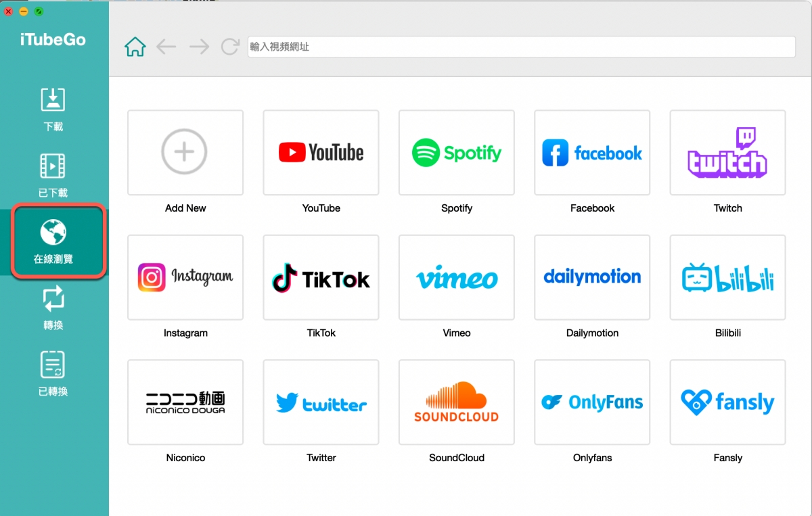This screenshot has height=516, width=812.
Task: Open the Converted (已轉換) sidebar section
Action: (53, 373)
